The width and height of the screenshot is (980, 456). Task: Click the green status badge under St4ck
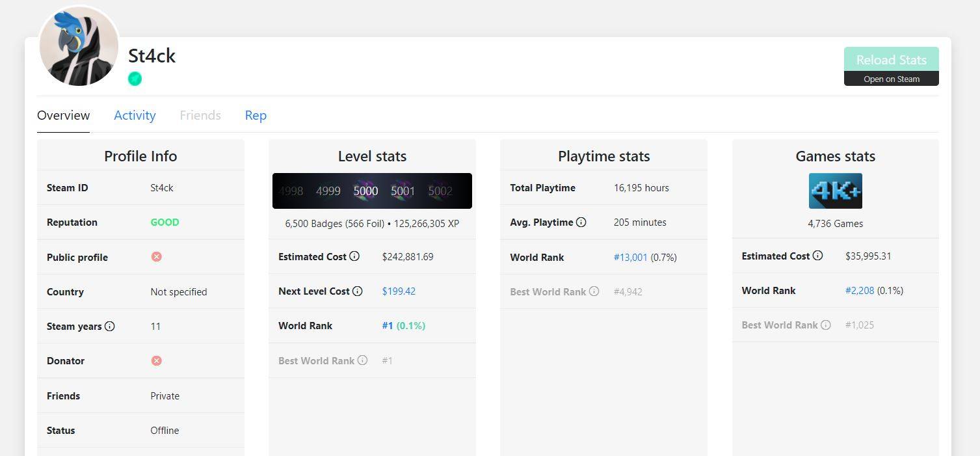tap(135, 79)
